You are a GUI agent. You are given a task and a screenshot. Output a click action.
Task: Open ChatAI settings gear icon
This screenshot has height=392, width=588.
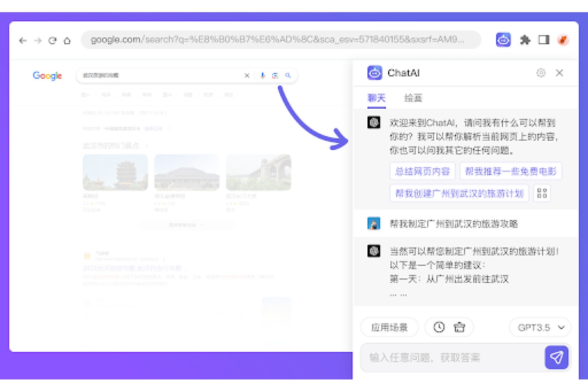[541, 73]
